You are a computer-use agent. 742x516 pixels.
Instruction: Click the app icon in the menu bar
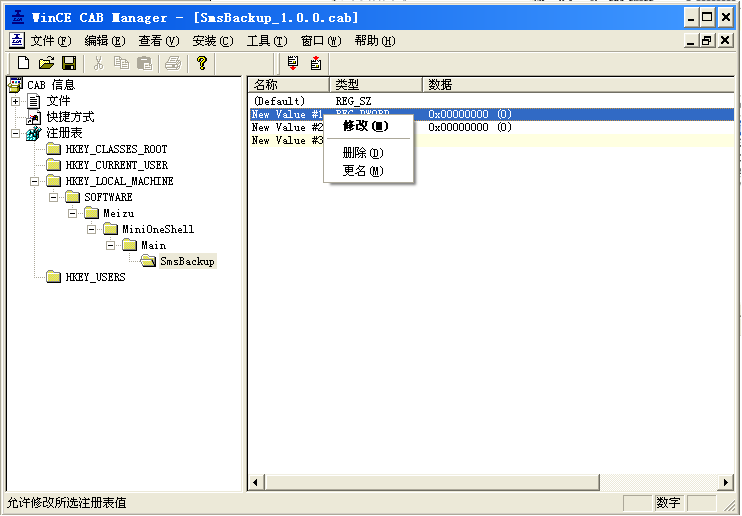pos(17,41)
